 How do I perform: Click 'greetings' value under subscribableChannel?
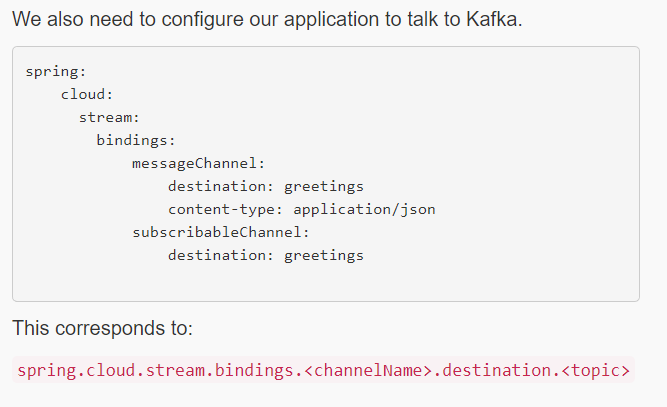[x=324, y=256]
